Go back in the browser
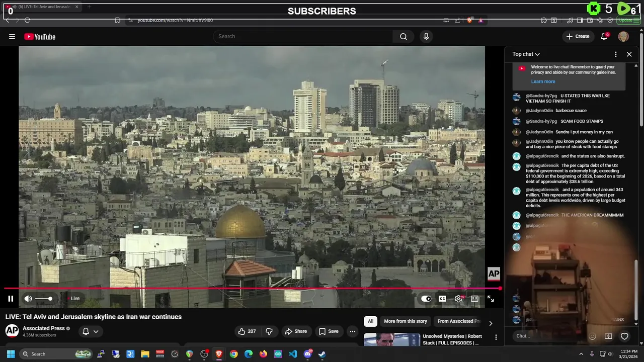The width and height of the screenshot is (644, 362). click(x=7, y=20)
